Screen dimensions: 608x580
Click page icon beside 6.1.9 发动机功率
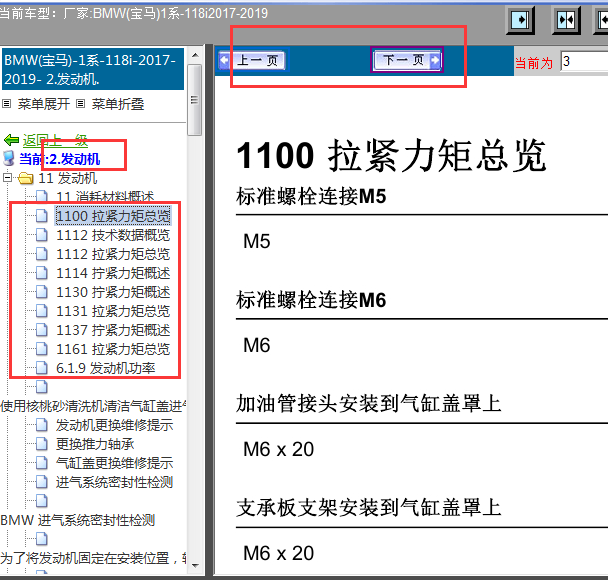[42, 368]
